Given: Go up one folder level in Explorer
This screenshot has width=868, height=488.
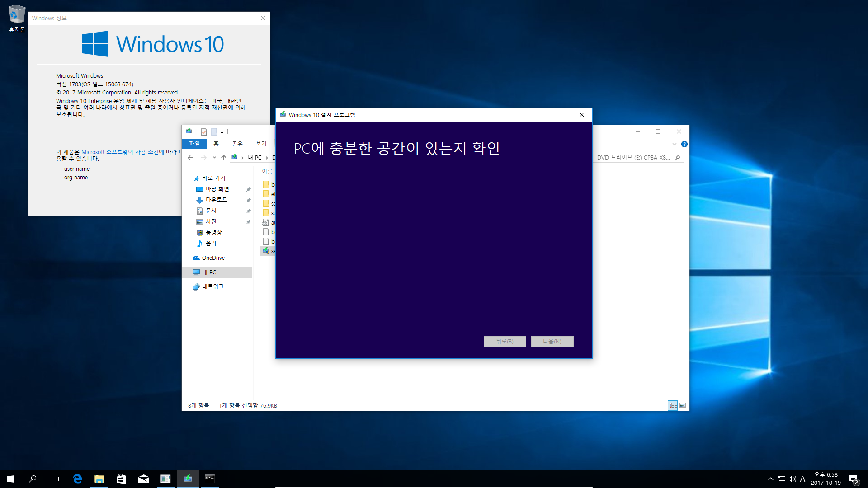Looking at the screenshot, I should click(x=224, y=158).
